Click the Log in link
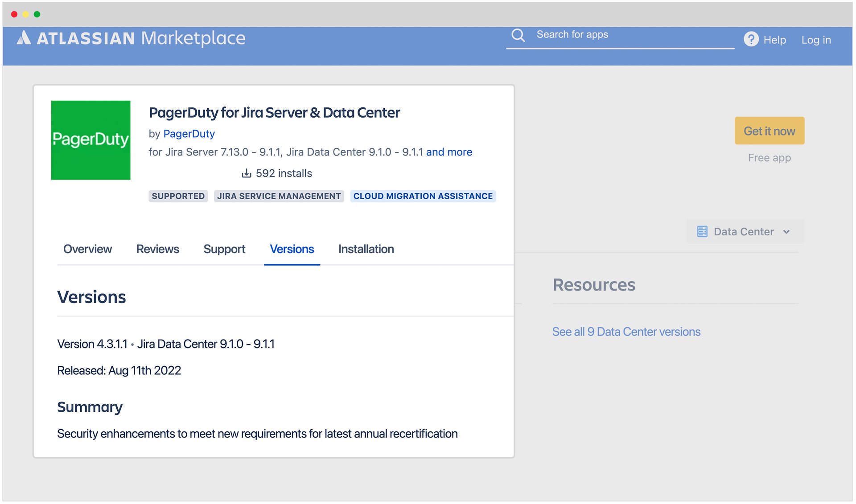The height and width of the screenshot is (504, 856). click(816, 40)
